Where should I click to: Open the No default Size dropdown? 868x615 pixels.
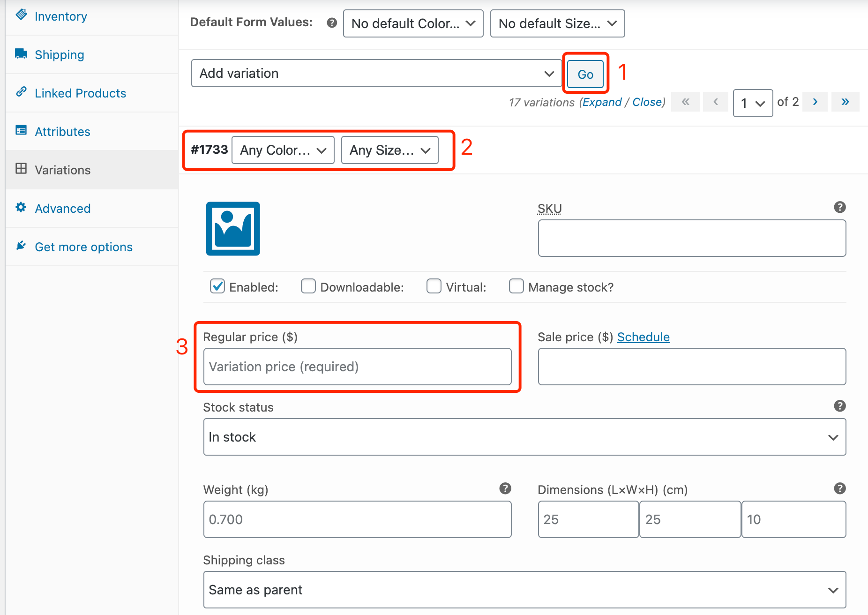click(558, 23)
